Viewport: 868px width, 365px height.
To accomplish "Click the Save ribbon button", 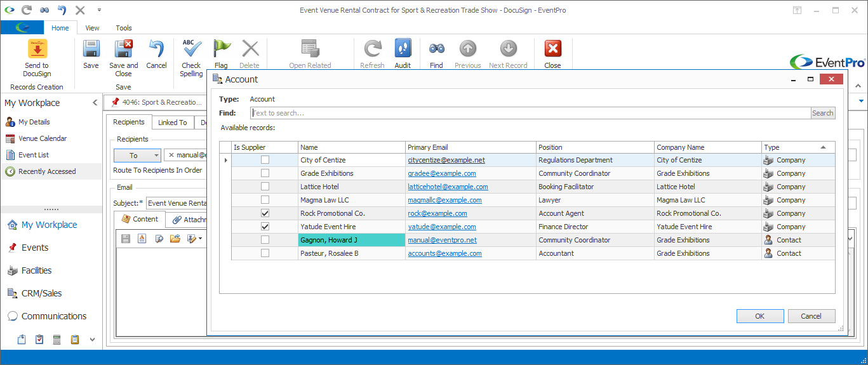I will 91,54.
